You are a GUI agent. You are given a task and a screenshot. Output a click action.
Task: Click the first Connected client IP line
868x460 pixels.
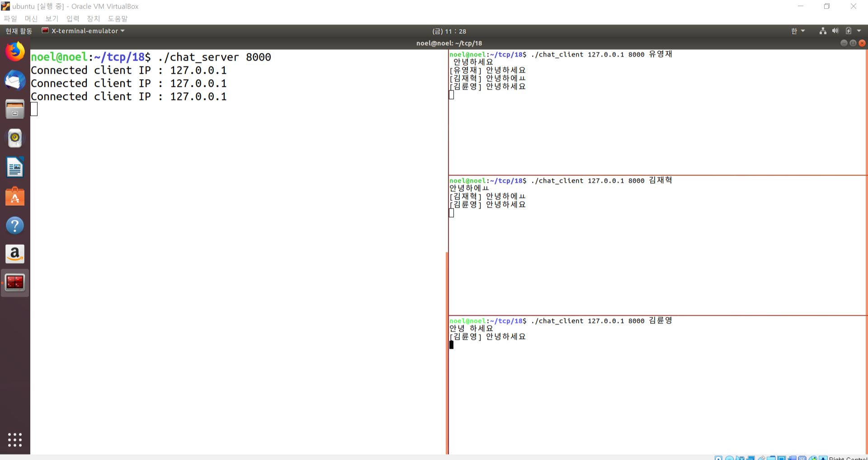tap(129, 70)
